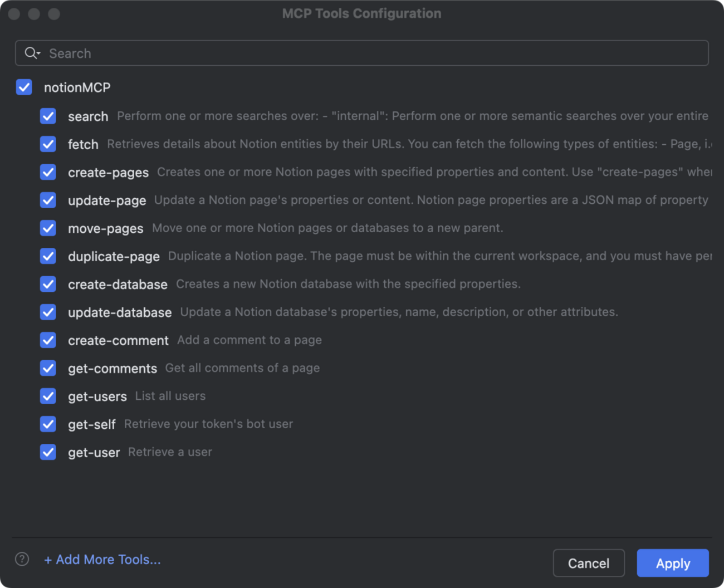
Task: Toggle the move-pages checkbox
Action: click(48, 228)
